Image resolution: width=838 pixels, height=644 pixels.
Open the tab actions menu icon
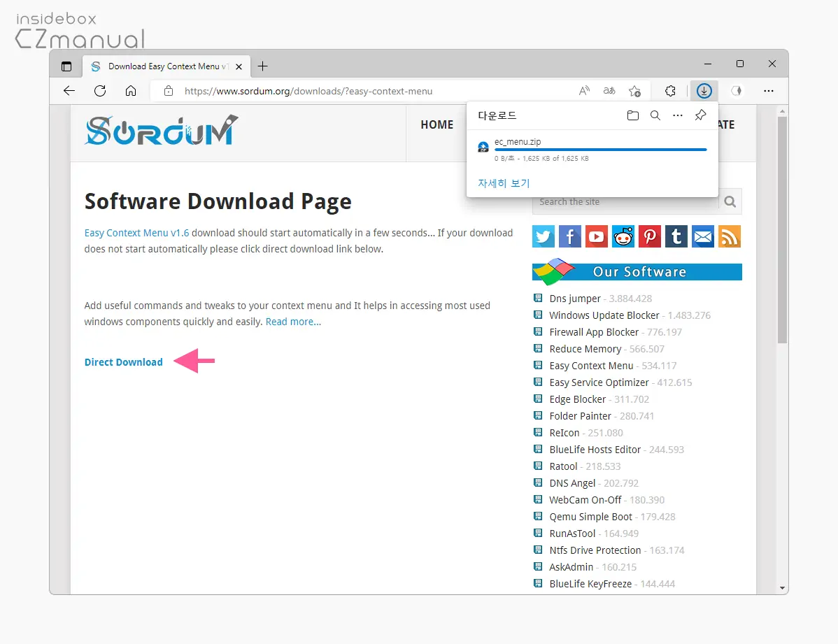coord(66,66)
